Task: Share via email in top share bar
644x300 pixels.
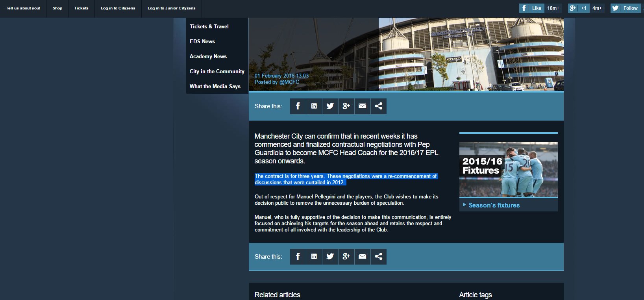Action: pos(363,106)
